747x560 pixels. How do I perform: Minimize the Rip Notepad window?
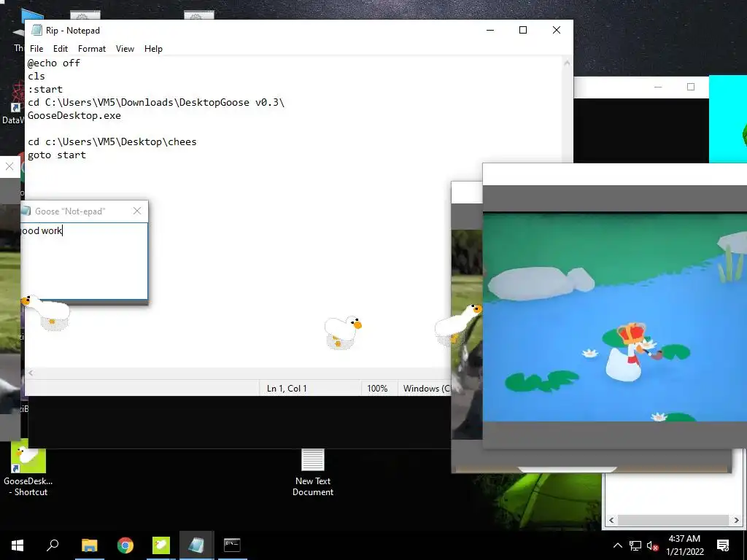tap(490, 30)
